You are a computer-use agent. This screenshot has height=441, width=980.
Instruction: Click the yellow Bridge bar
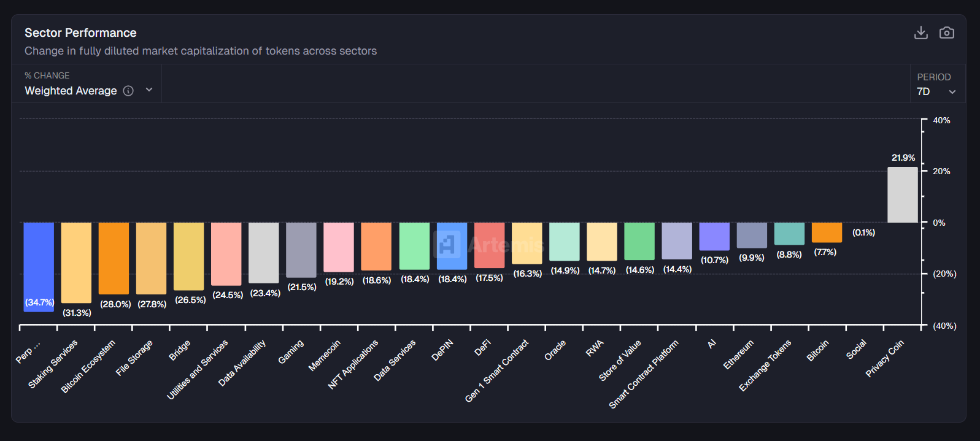[x=188, y=256]
